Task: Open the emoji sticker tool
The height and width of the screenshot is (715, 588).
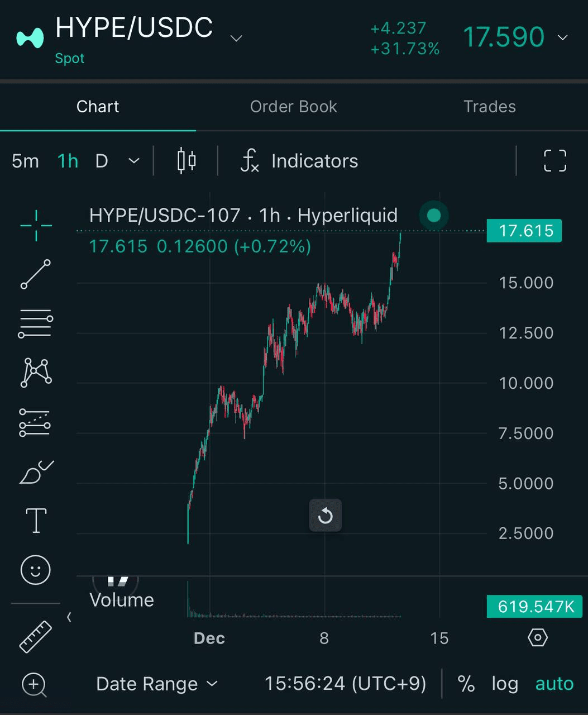Action: (x=36, y=570)
